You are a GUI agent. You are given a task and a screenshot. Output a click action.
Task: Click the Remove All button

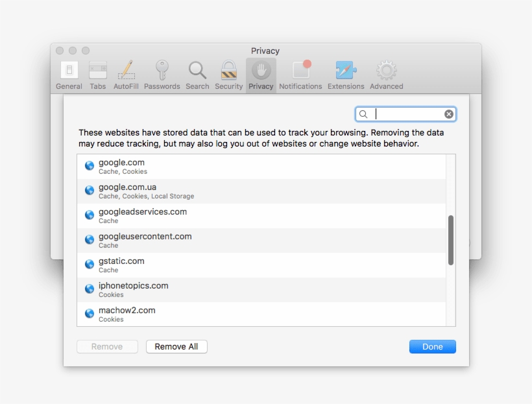pos(176,347)
